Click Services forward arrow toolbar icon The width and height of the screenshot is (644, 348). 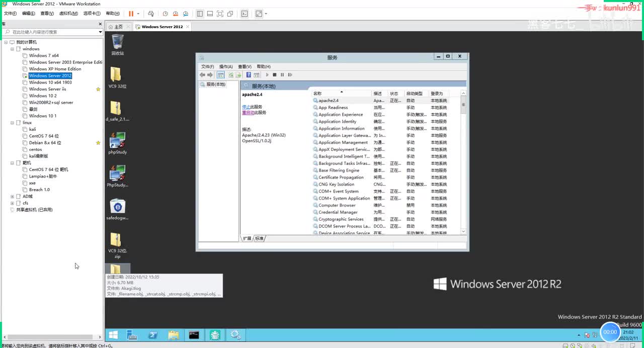[x=210, y=75]
